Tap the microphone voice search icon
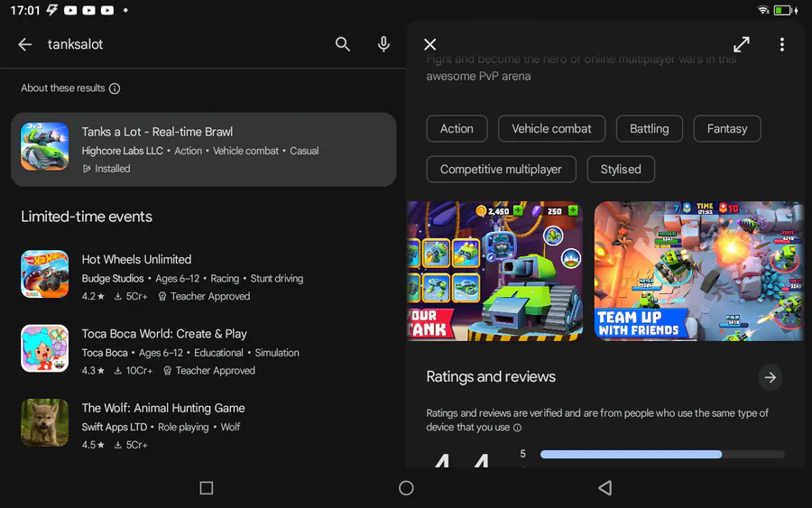Image resolution: width=812 pixels, height=508 pixels. point(383,44)
